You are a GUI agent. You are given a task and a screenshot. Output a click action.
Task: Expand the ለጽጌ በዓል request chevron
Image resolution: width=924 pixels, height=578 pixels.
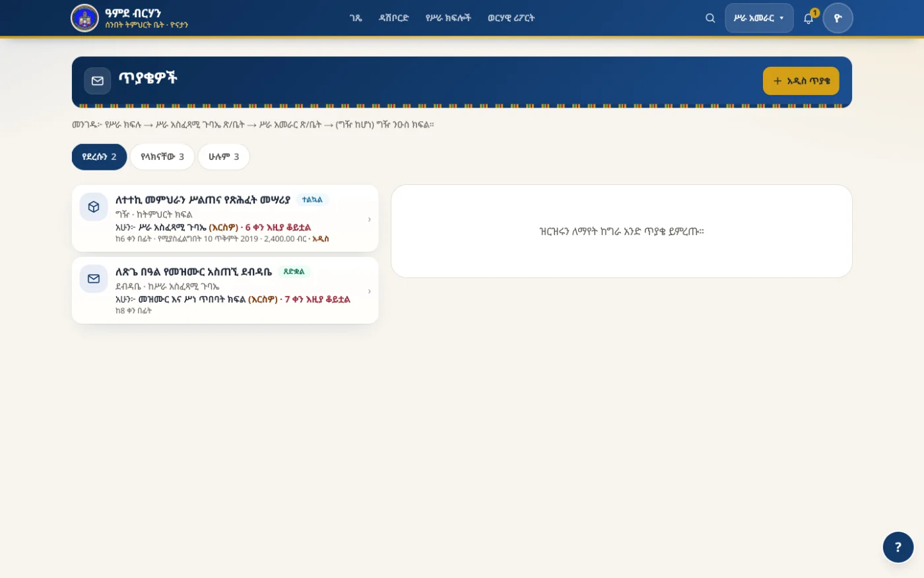[x=369, y=291]
